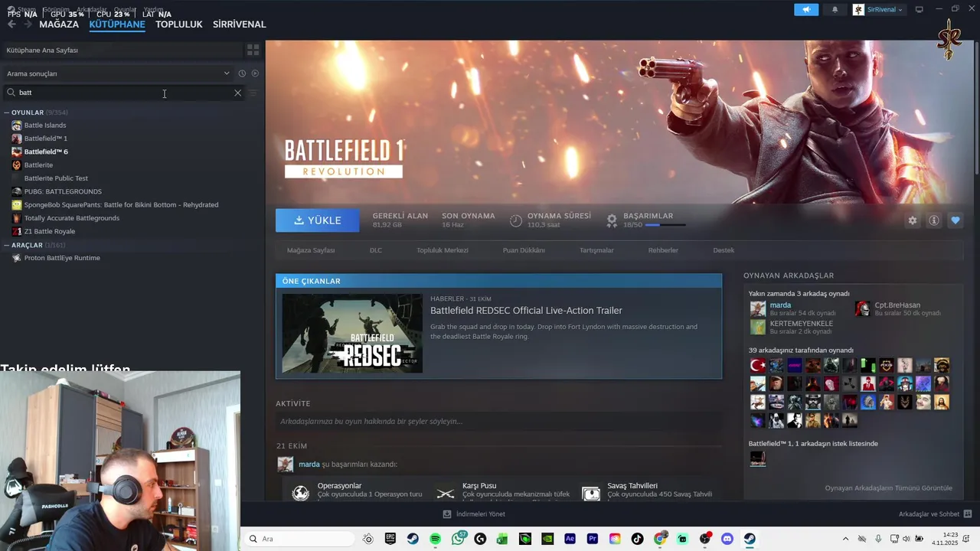This screenshot has height=551, width=980.
Task: Select SpongeBob SquarePants Battle for Bikini Bottom
Action: [x=121, y=205]
